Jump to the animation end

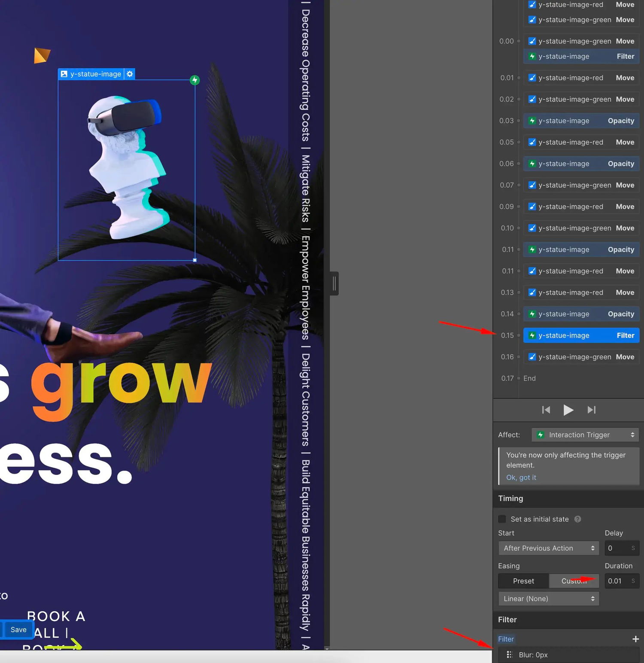(592, 410)
